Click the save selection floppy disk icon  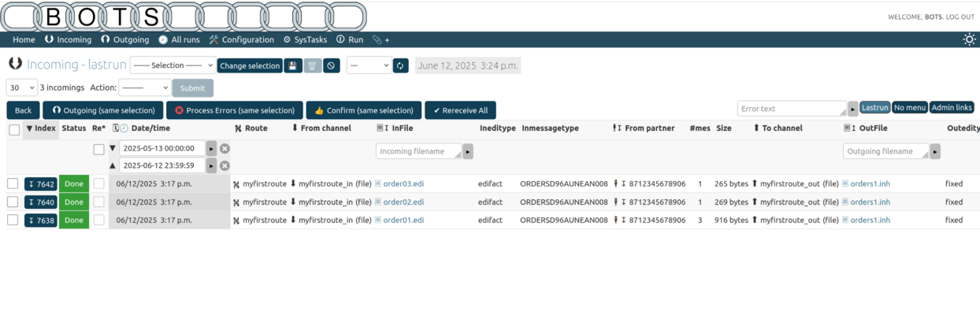coord(293,65)
